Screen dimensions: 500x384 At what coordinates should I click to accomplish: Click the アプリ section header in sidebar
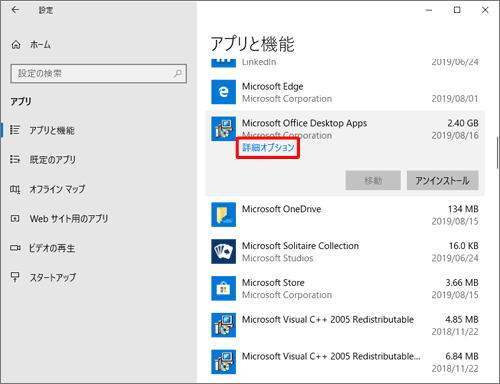pos(21,101)
